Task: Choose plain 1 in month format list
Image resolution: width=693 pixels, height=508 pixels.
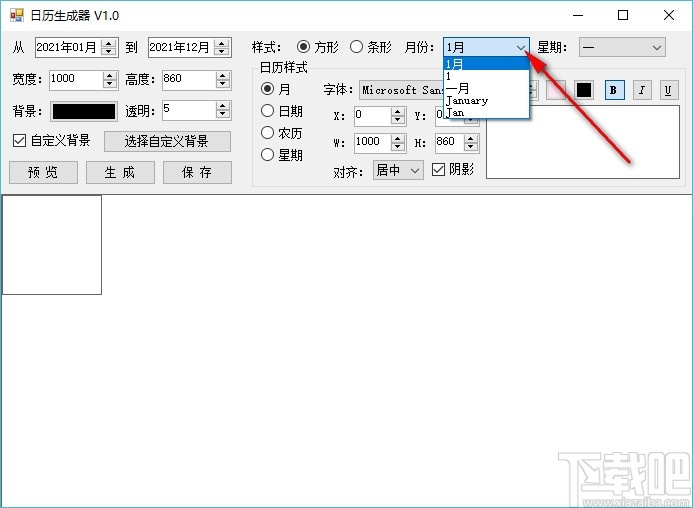Action: click(486, 76)
